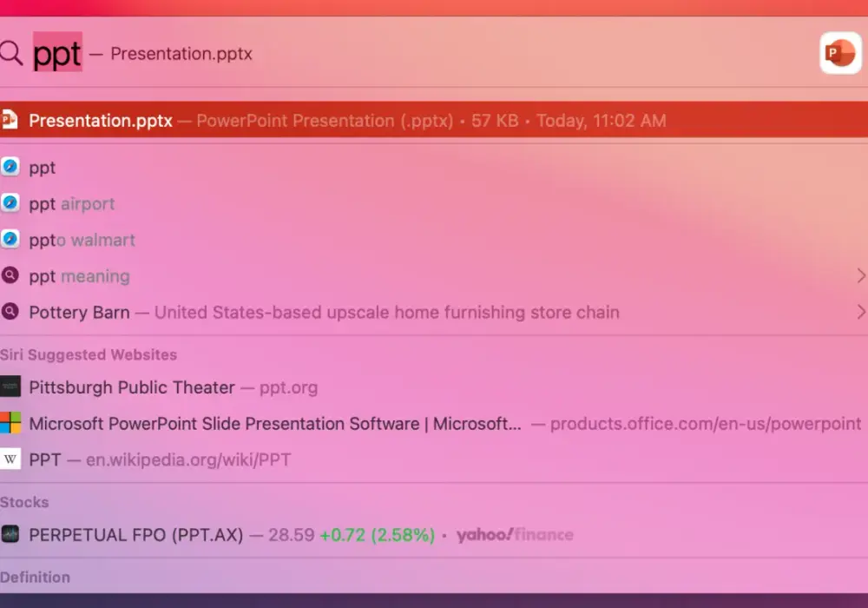Click Pittsburgh Public Theater site thumbnail icon

tap(10, 387)
